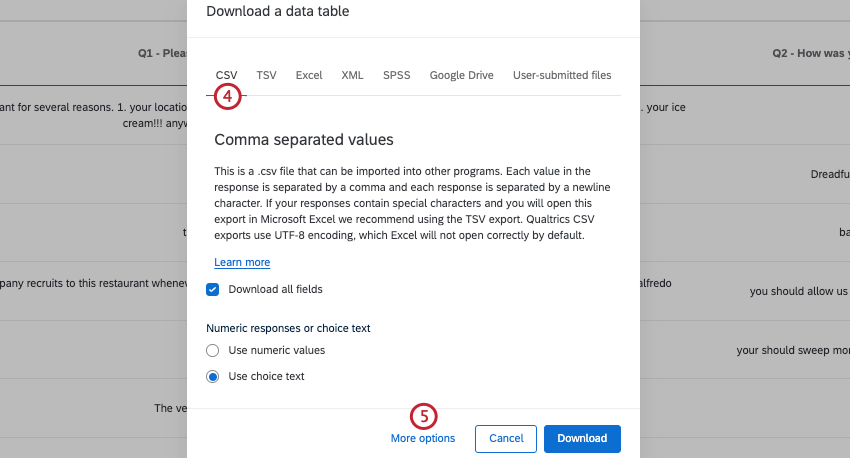Cancel the data table download
Image resolution: width=850 pixels, height=458 pixels.
pyautogui.click(x=506, y=438)
